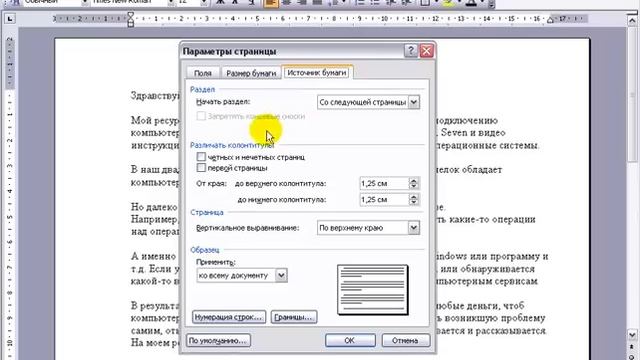Click the document text 'перационные системы.'
Image resolution: width=640 pixels, height=360 pixels.
click(x=488, y=145)
